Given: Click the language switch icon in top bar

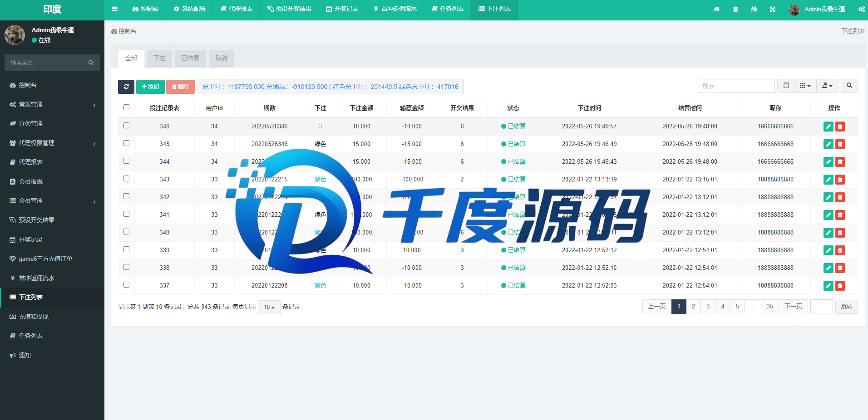Looking at the screenshot, I should [x=754, y=9].
